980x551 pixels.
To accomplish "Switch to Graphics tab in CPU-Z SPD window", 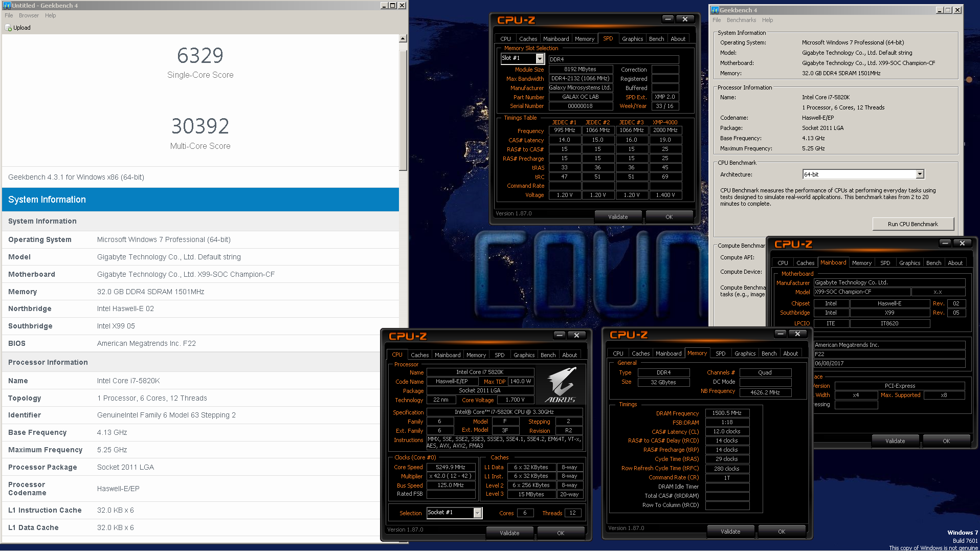I will coord(633,39).
